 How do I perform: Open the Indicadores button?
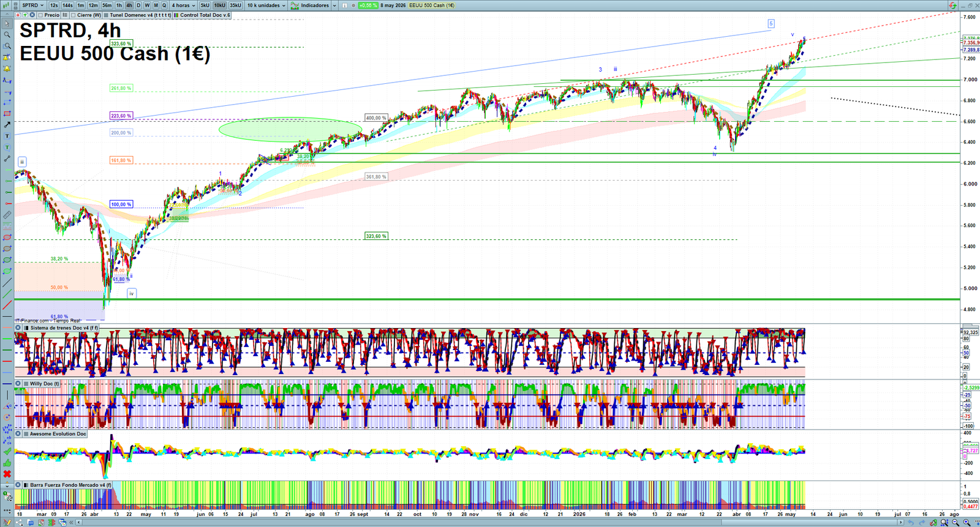310,6
